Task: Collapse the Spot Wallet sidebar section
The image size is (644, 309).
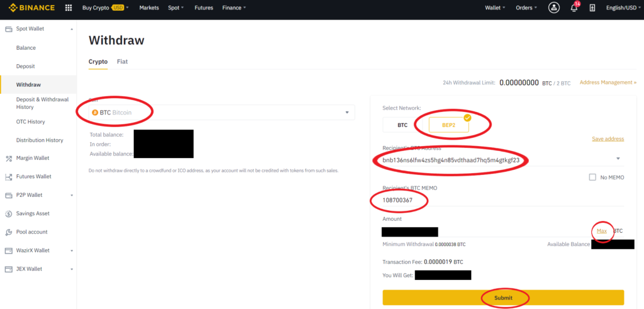Action: click(x=72, y=29)
